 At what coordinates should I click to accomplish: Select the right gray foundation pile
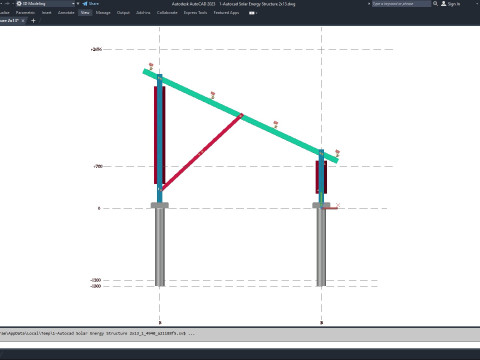coord(321,247)
